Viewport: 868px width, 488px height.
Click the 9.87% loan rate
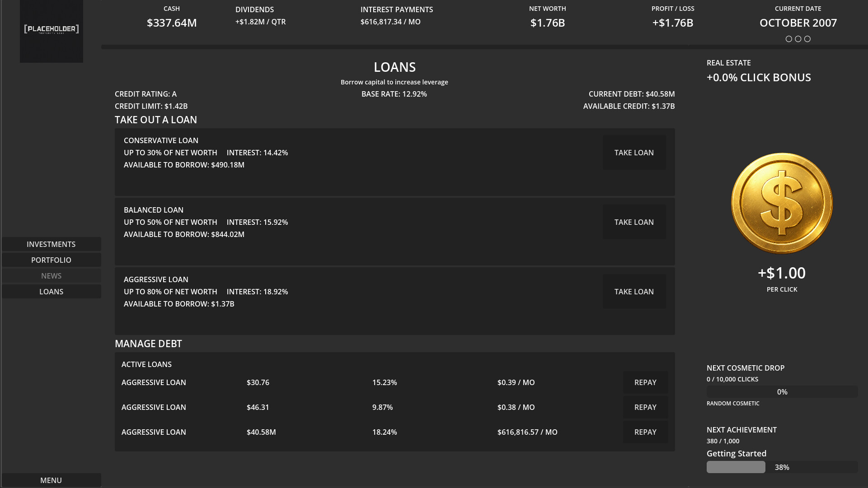pos(382,407)
